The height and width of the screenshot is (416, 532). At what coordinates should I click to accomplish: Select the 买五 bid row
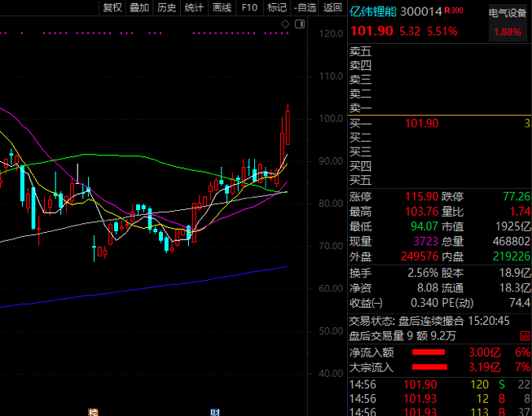coord(440,180)
